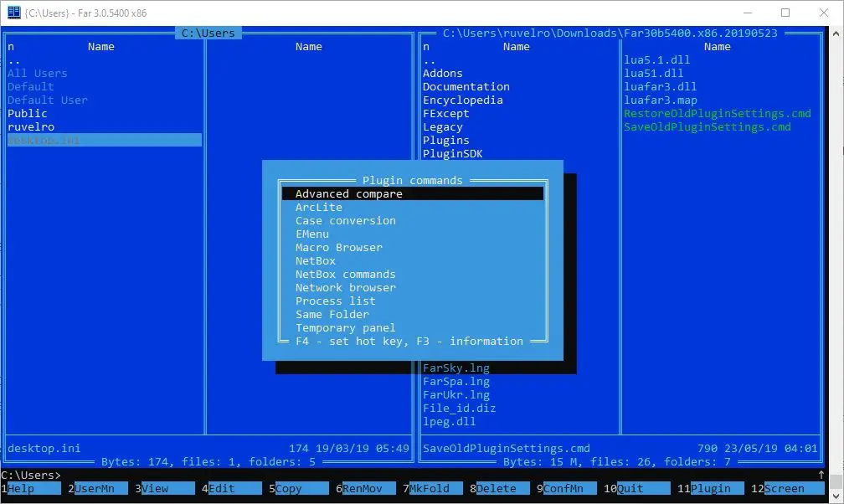This screenshot has width=844, height=504.
Task: Select the Legacy folder
Action: pos(442,127)
